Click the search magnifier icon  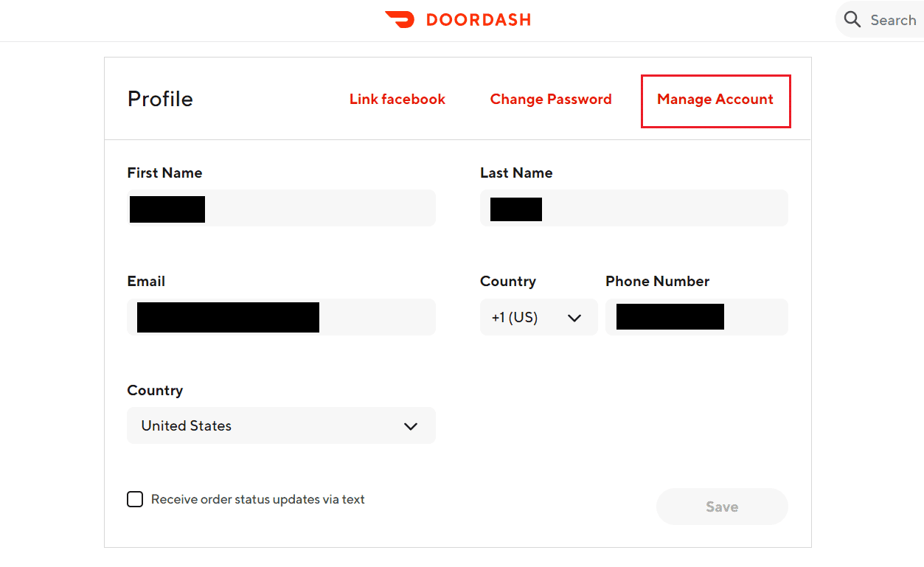[x=852, y=20]
